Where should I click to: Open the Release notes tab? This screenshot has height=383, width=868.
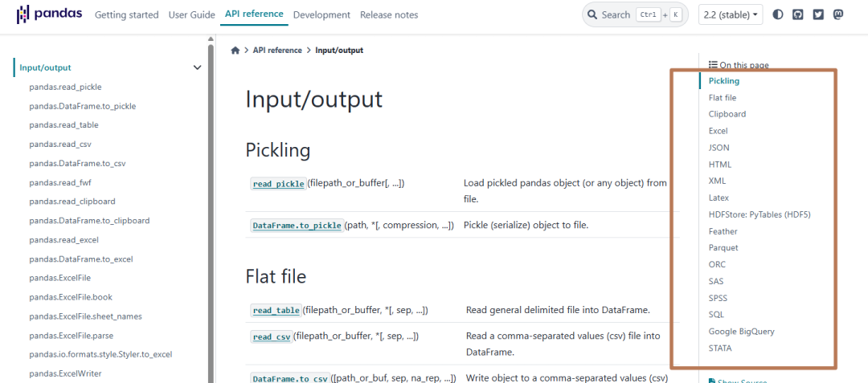389,15
